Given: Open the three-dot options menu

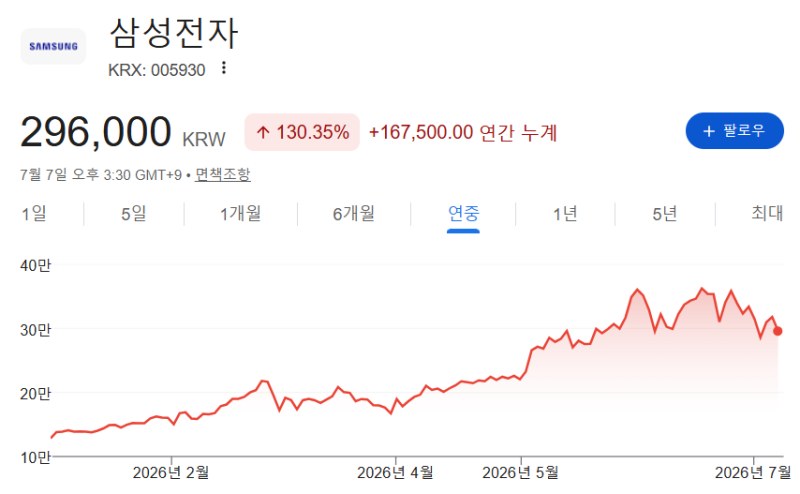Looking at the screenshot, I should tap(223, 68).
